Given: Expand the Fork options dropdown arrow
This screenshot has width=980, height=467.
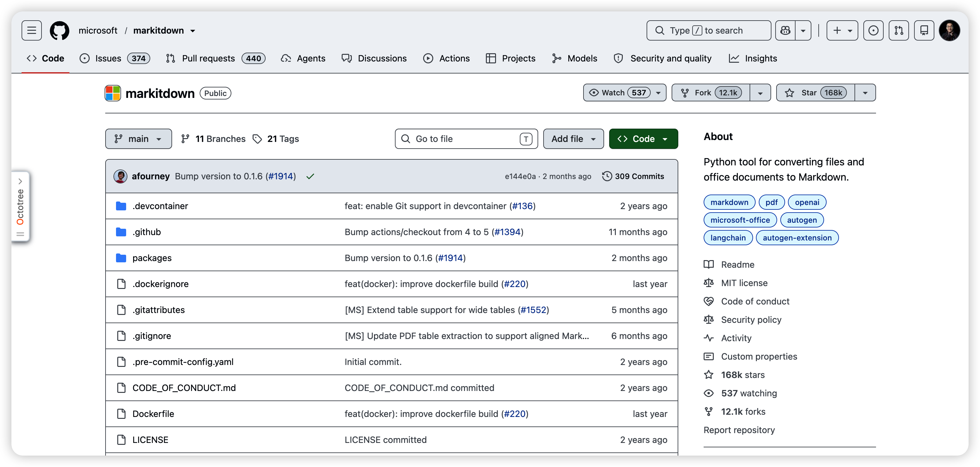Looking at the screenshot, I should coord(760,93).
